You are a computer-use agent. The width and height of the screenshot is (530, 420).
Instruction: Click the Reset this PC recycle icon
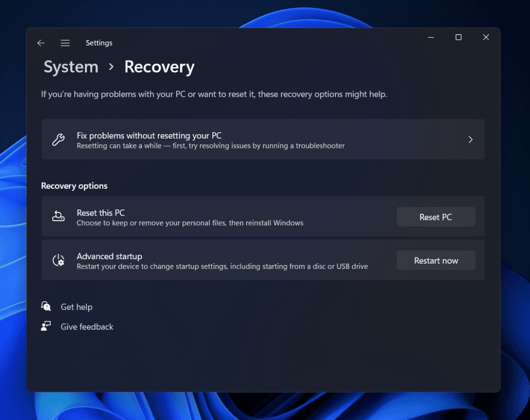pos(58,216)
